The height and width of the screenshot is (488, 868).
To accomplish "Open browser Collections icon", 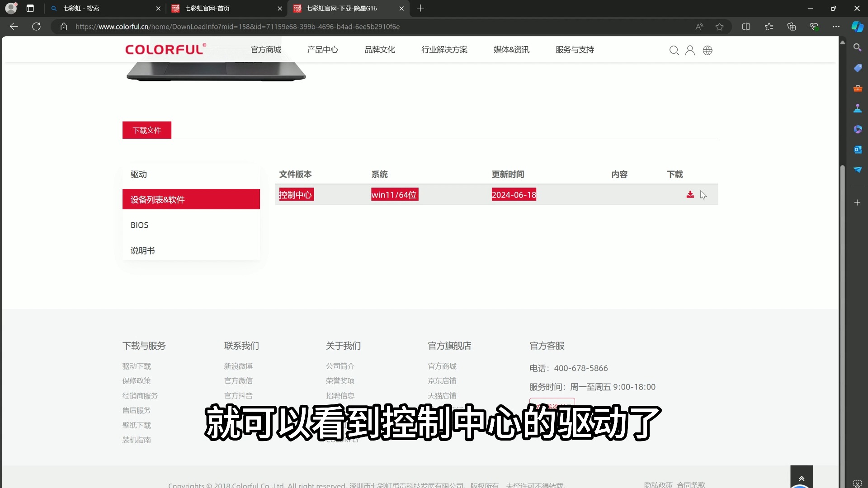I will [x=792, y=27].
